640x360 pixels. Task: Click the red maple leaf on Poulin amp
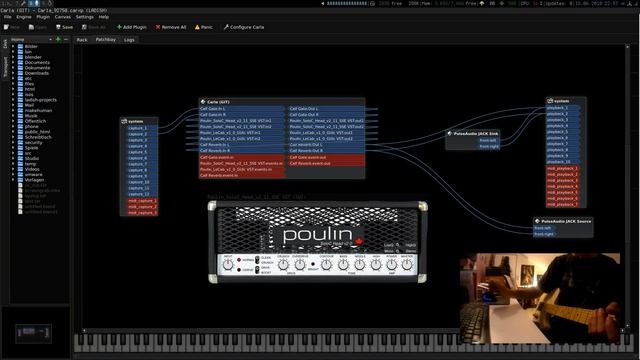click(x=359, y=241)
